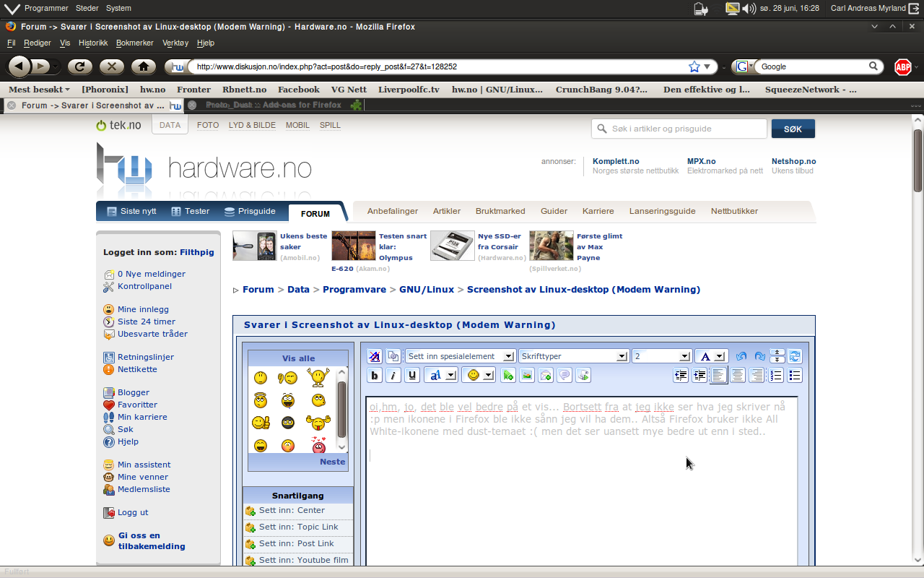Select the Siste nytt site tab
Screen dimensions: 924x578
131,211
